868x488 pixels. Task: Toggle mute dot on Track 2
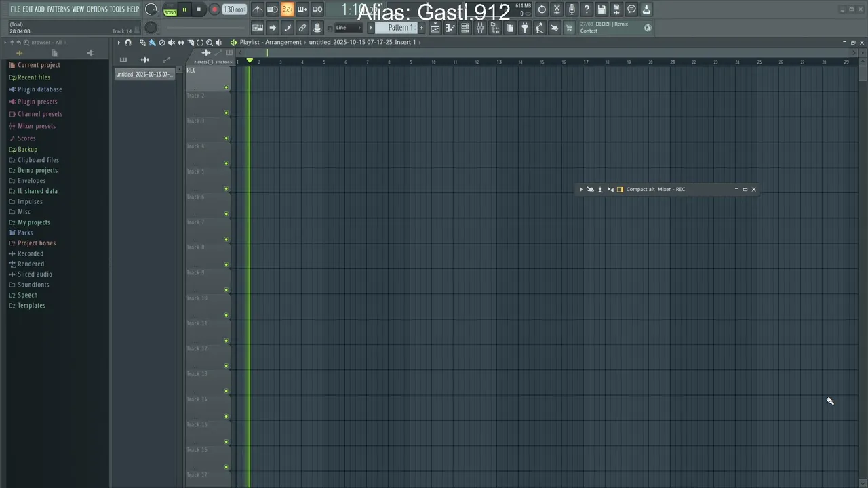coord(226,113)
